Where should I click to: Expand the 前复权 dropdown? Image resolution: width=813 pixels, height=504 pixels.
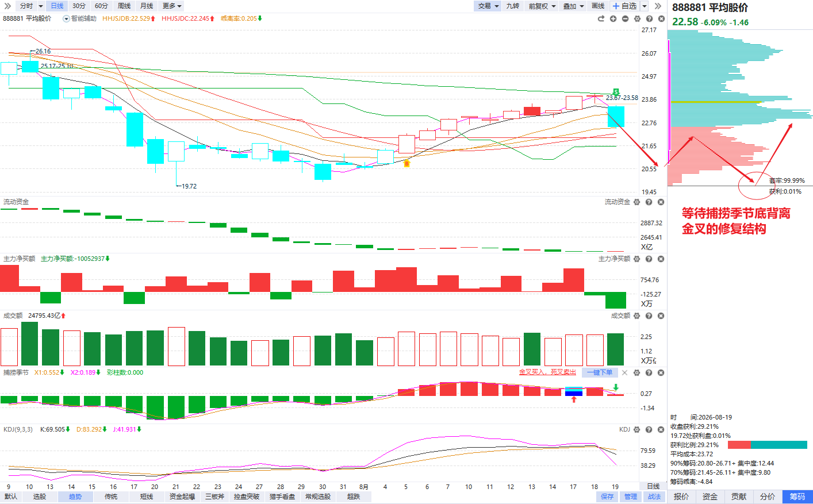point(542,6)
